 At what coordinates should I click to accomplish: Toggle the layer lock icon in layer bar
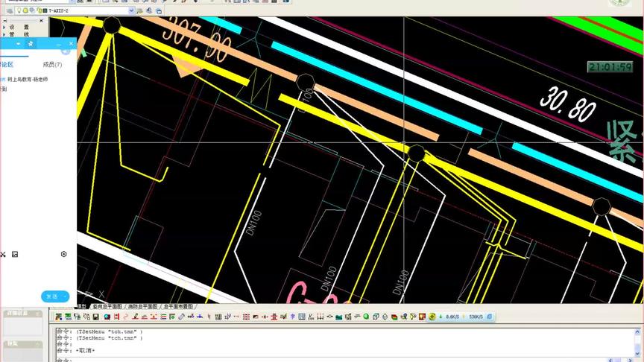coord(40,10)
